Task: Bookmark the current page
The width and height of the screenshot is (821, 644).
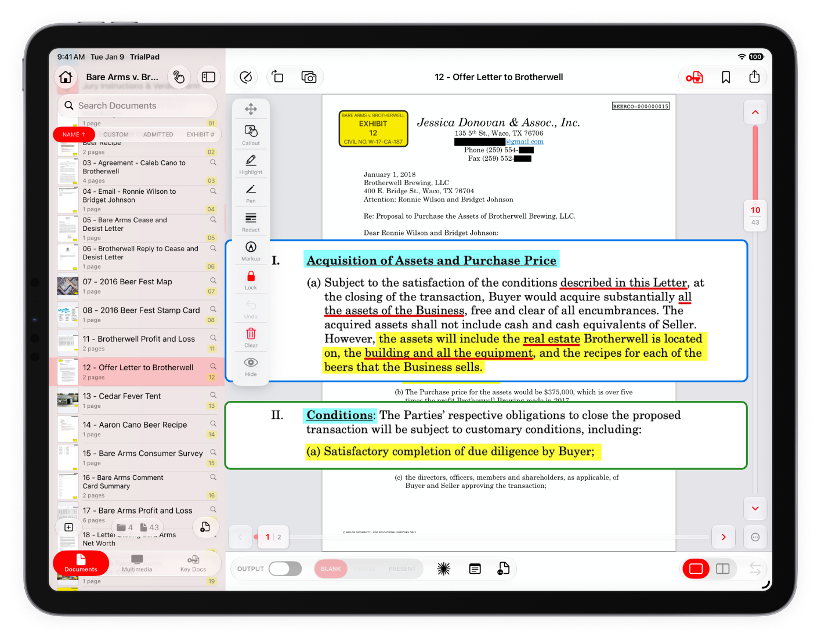Action: [726, 77]
